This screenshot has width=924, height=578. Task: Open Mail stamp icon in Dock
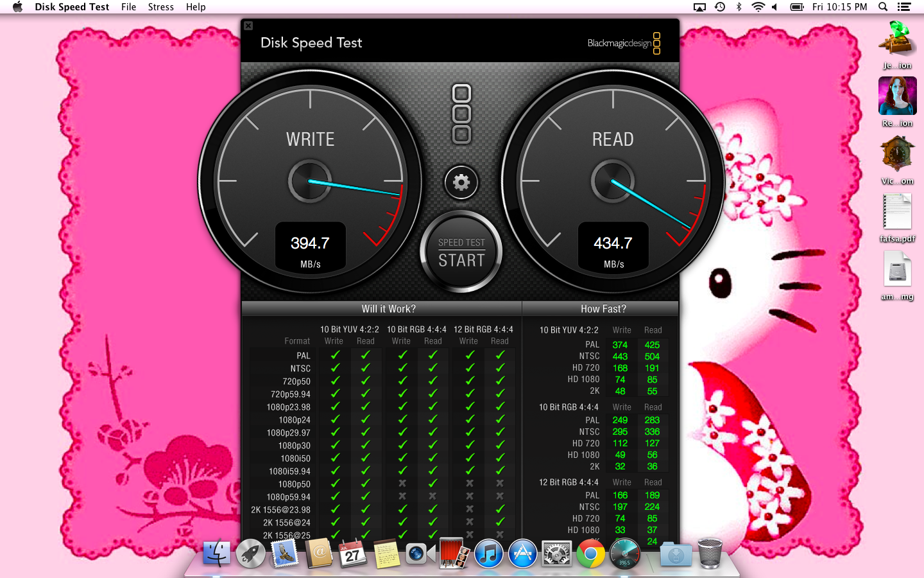point(284,553)
